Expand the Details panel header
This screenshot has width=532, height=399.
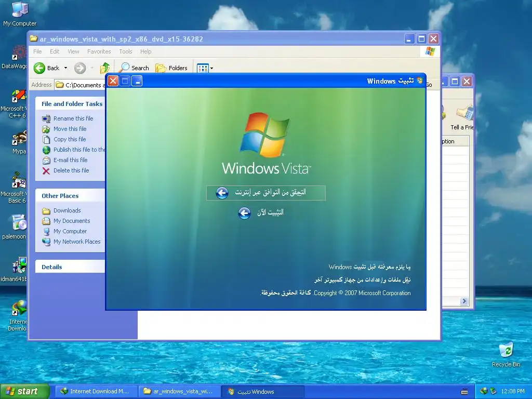point(70,267)
